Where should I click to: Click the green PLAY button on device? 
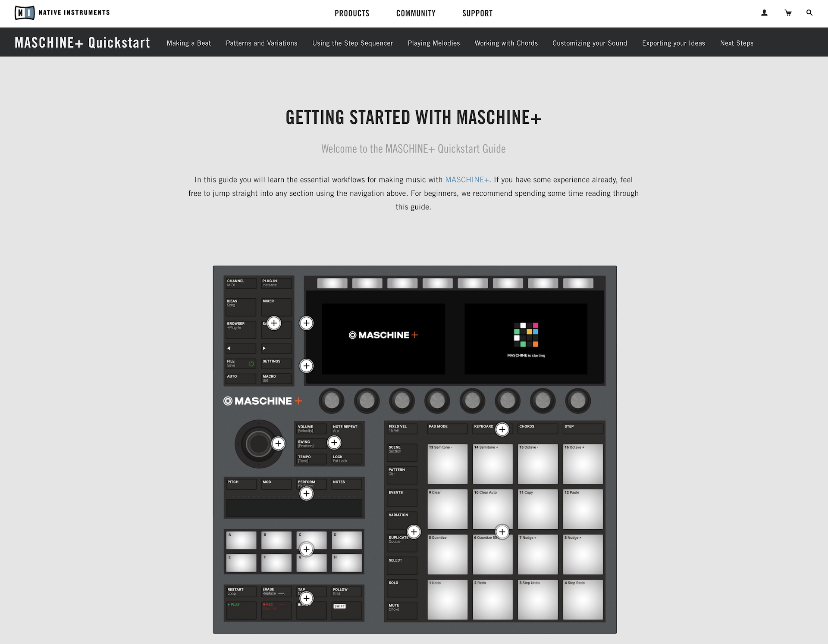(241, 610)
